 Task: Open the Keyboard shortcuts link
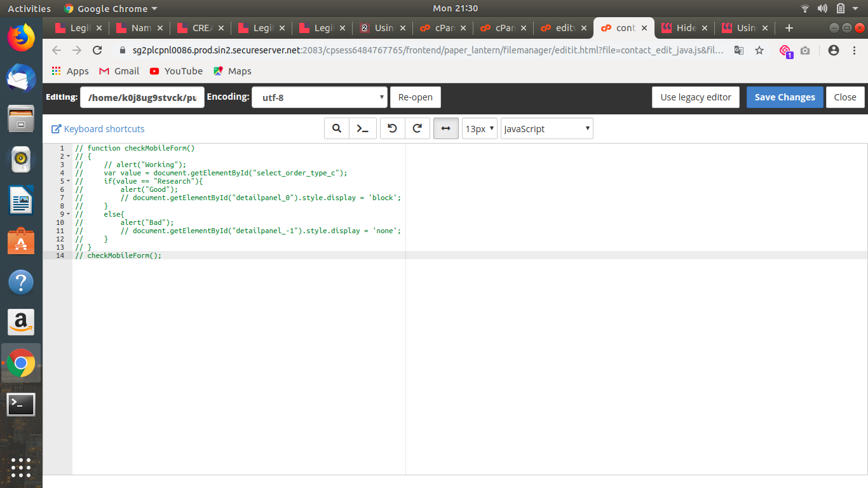(x=98, y=129)
